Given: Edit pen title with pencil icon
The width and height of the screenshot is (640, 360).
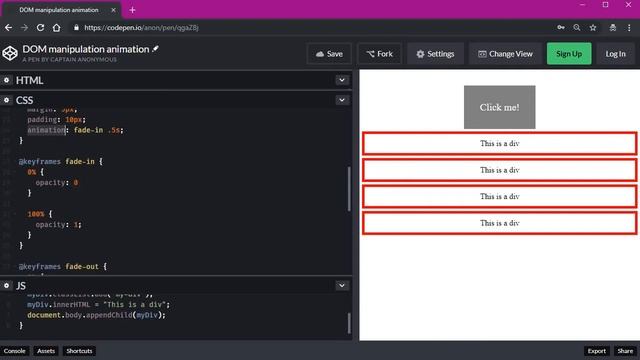Looking at the screenshot, I should (155, 49).
